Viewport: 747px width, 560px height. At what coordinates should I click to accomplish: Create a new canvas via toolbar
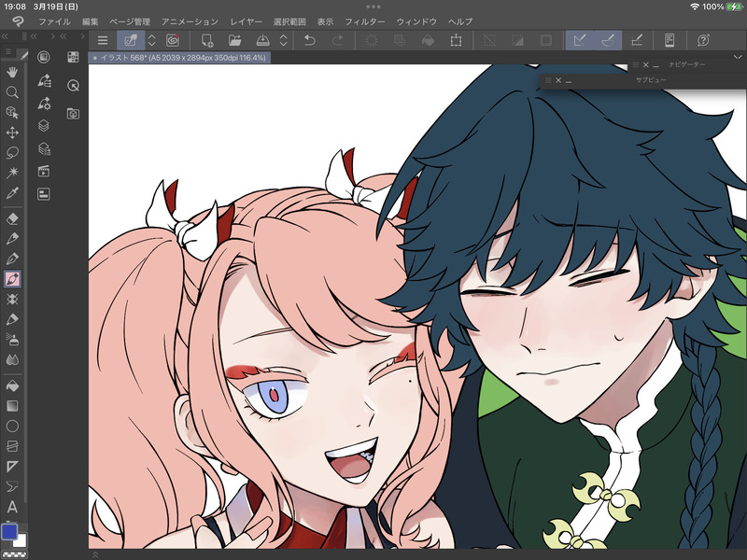pyautogui.click(x=207, y=40)
